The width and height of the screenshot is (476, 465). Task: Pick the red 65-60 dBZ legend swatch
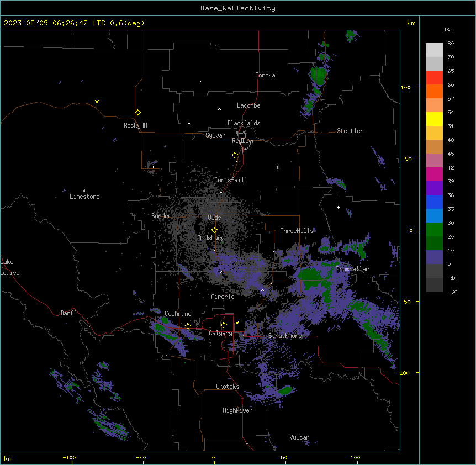click(434, 78)
